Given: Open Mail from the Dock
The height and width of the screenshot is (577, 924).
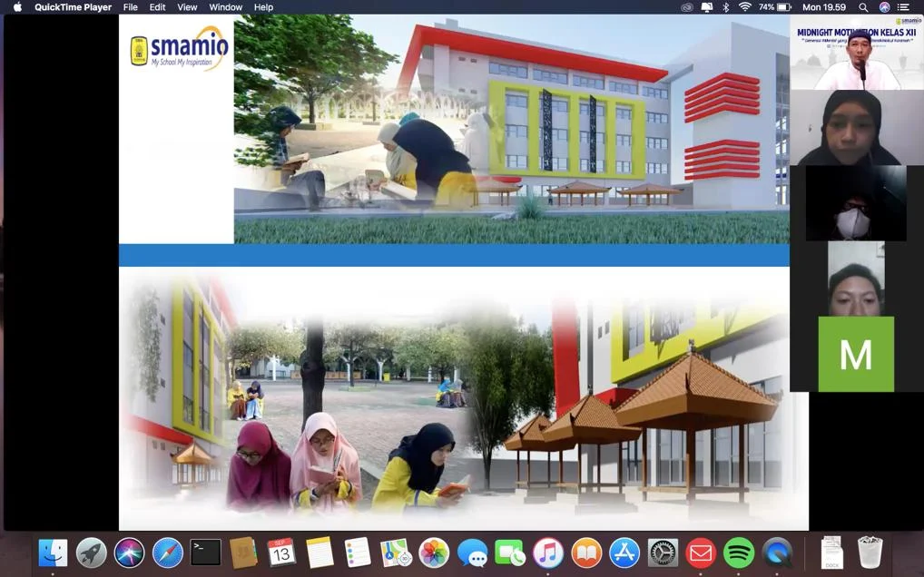Looking at the screenshot, I should tap(700, 552).
